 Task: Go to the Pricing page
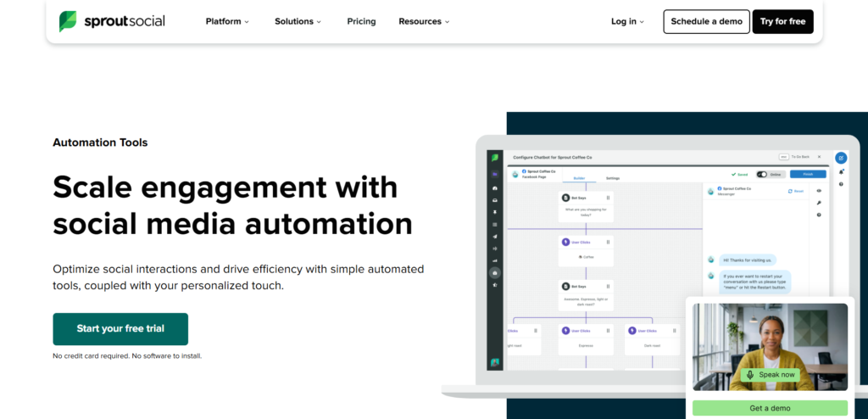tap(361, 21)
